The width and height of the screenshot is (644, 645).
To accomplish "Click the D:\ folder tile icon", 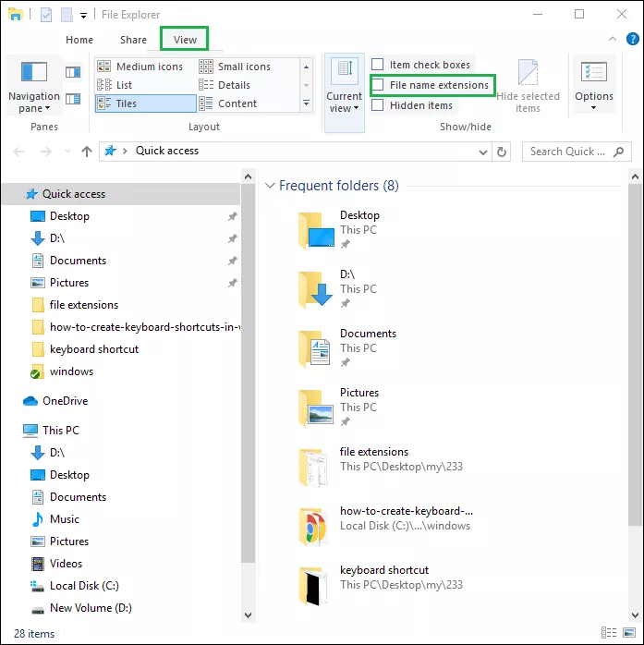I will [316, 289].
